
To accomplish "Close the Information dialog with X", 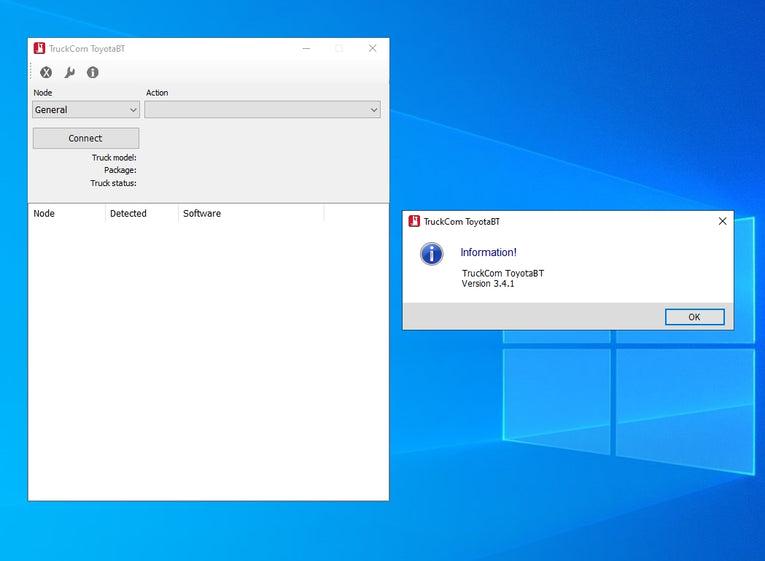I will (722, 221).
